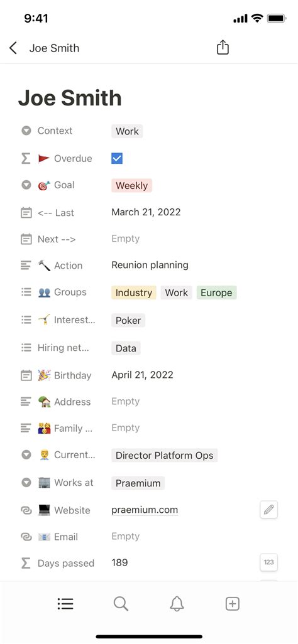Tap the Poker interest tag
Screen dimensions: 298x644
[x=128, y=320]
